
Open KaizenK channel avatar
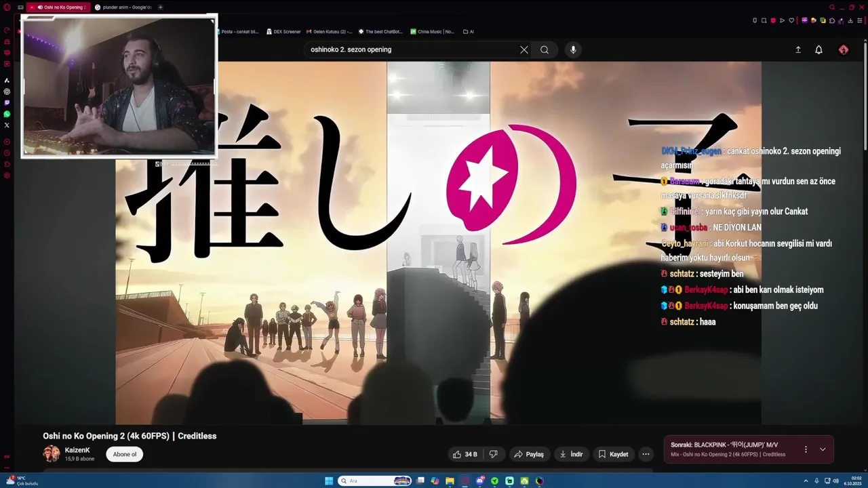point(52,454)
